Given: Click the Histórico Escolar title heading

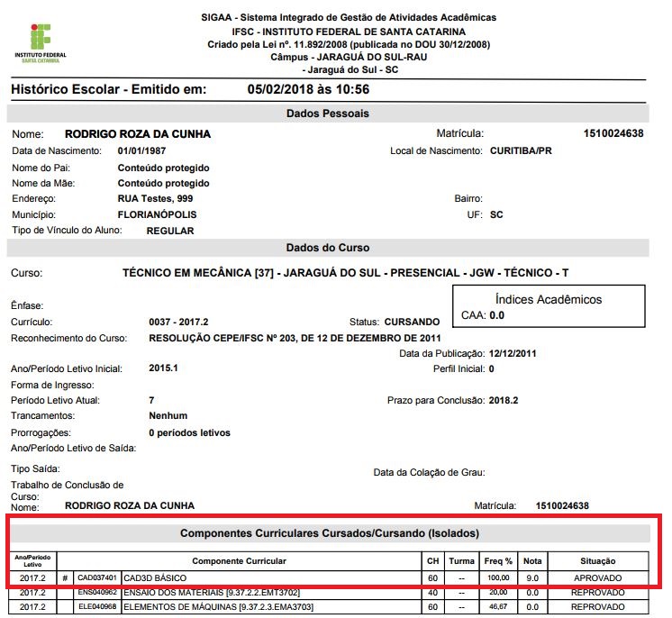Looking at the screenshot, I should coord(108,90).
